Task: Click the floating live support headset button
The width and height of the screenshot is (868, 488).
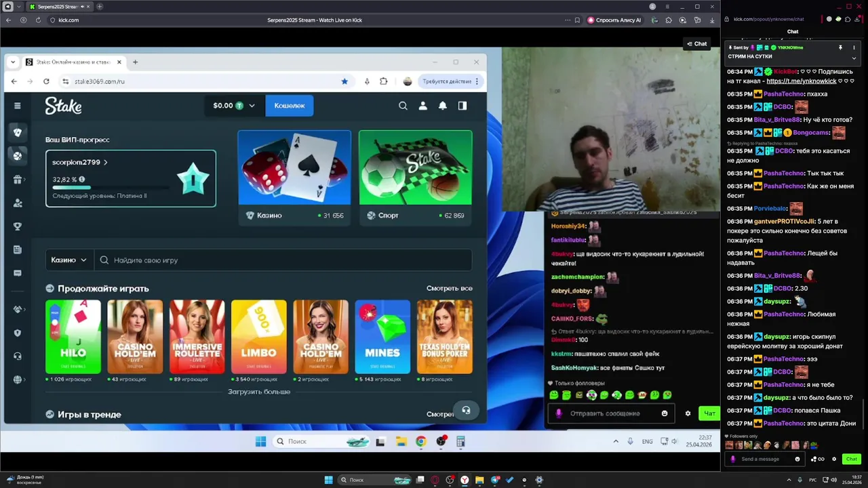Action: [x=466, y=410]
